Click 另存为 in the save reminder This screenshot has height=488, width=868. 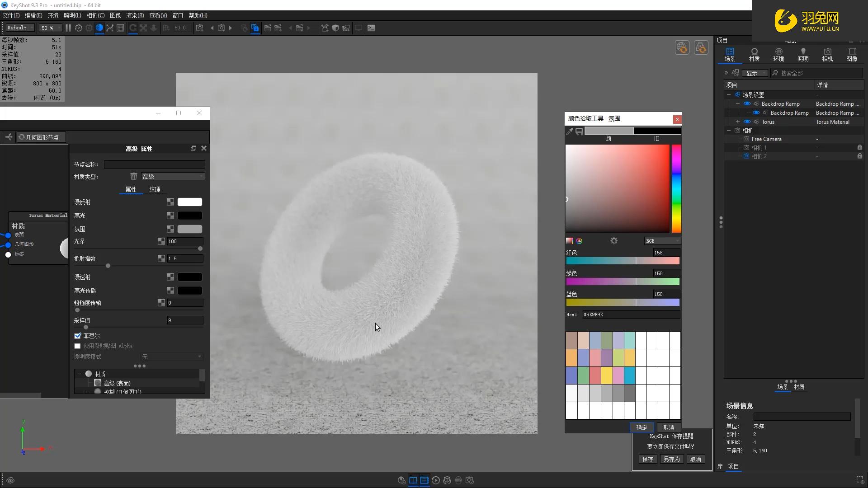pos(671,459)
